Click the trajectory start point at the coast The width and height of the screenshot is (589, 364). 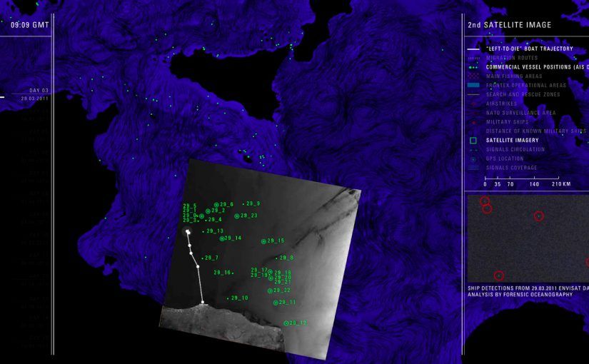tap(203, 303)
